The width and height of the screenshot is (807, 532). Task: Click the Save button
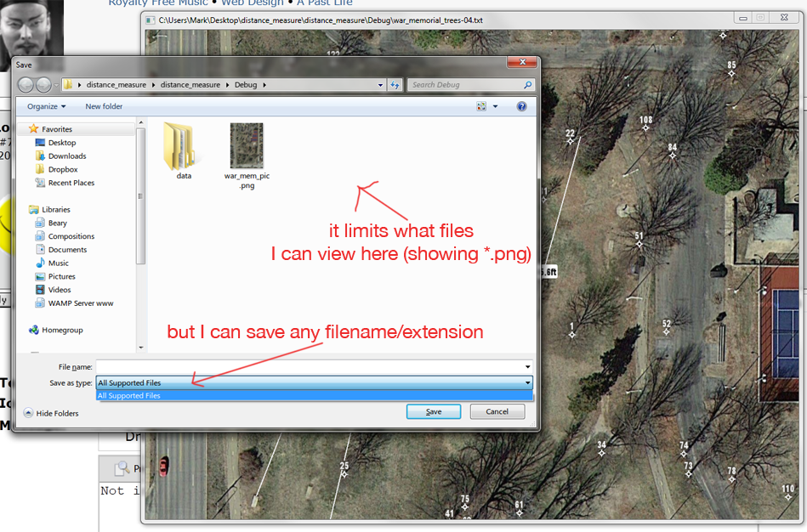coord(434,411)
